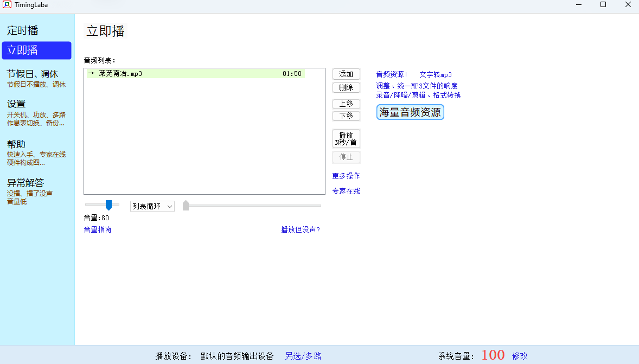Select the 立即播 sidebar tab
Viewport: 639px width, 364px height.
[x=36, y=50]
